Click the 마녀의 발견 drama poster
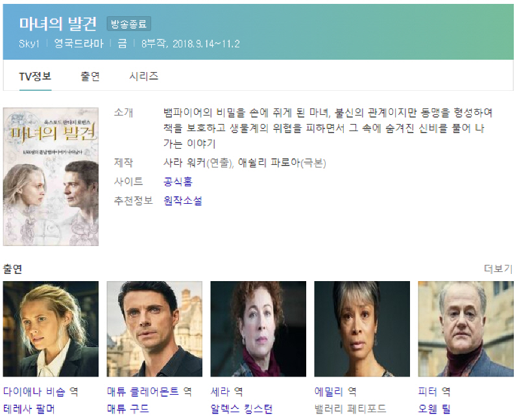The width and height of the screenshot is (519, 420). [x=51, y=177]
